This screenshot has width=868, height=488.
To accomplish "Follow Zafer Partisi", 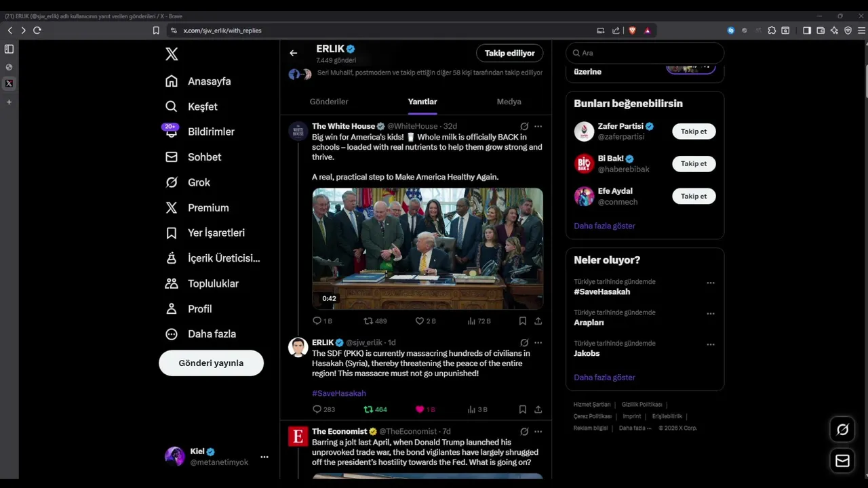I will pos(694,131).
